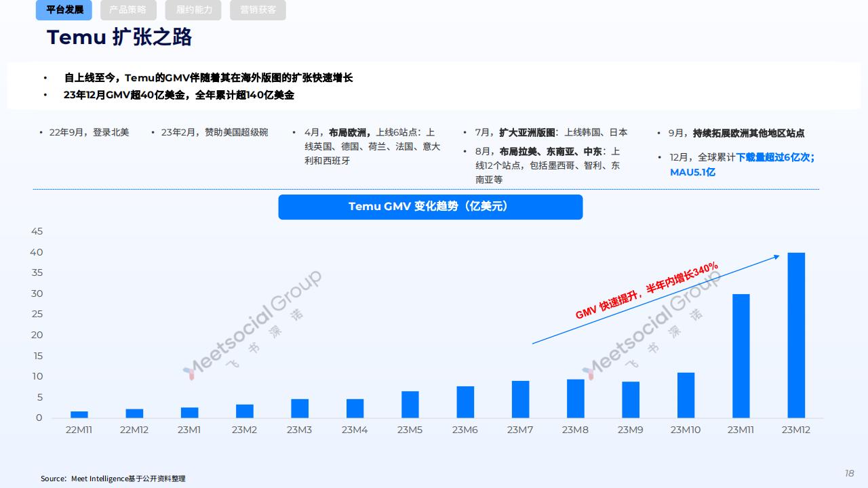Image resolution: width=868 pixels, height=488 pixels.
Task: Click the 22M11 axis label
Action: (x=79, y=430)
